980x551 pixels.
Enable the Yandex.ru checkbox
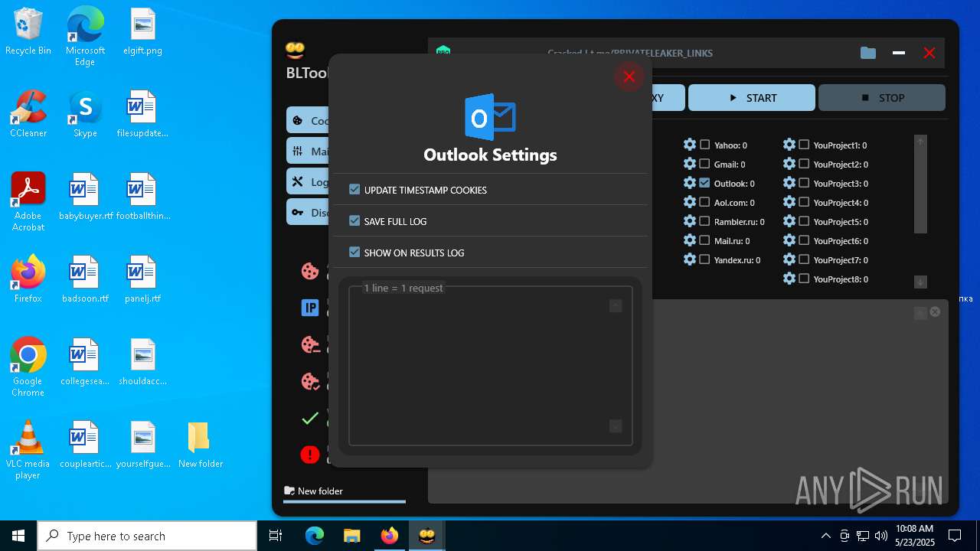(704, 259)
